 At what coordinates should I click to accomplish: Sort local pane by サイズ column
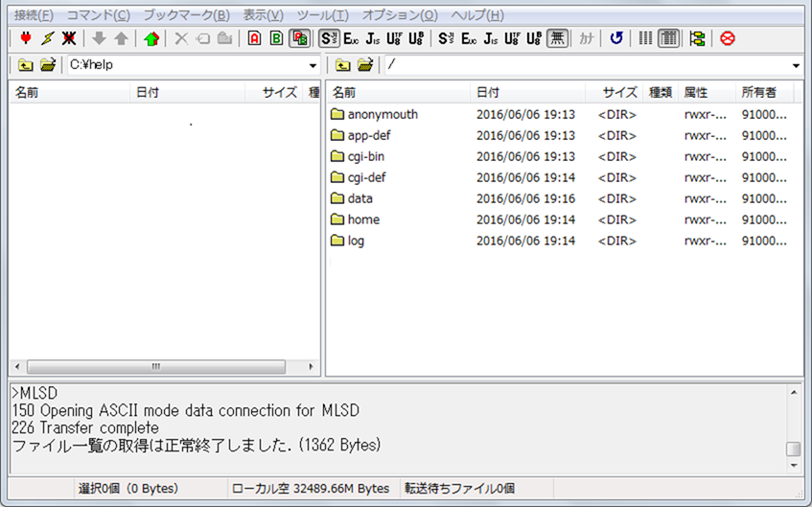tap(273, 93)
